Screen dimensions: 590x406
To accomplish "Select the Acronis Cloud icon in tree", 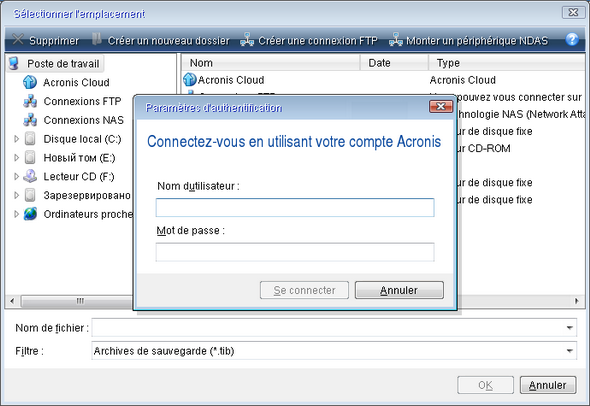I will coord(30,82).
